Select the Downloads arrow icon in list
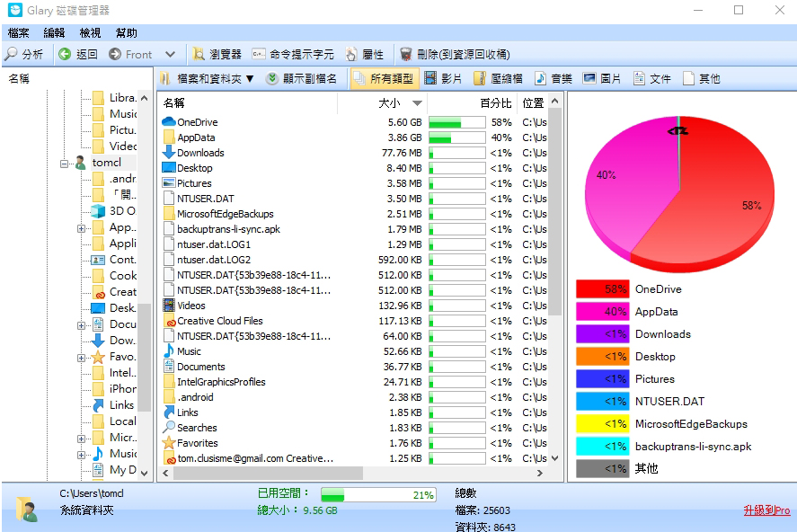 (169, 153)
